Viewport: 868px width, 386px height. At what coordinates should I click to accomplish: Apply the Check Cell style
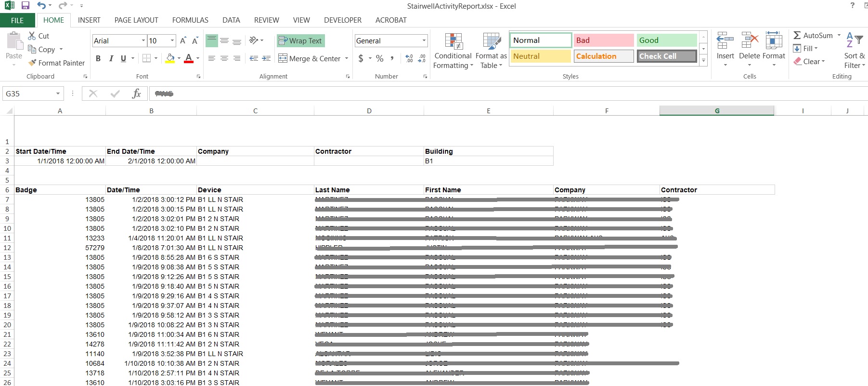coord(667,56)
